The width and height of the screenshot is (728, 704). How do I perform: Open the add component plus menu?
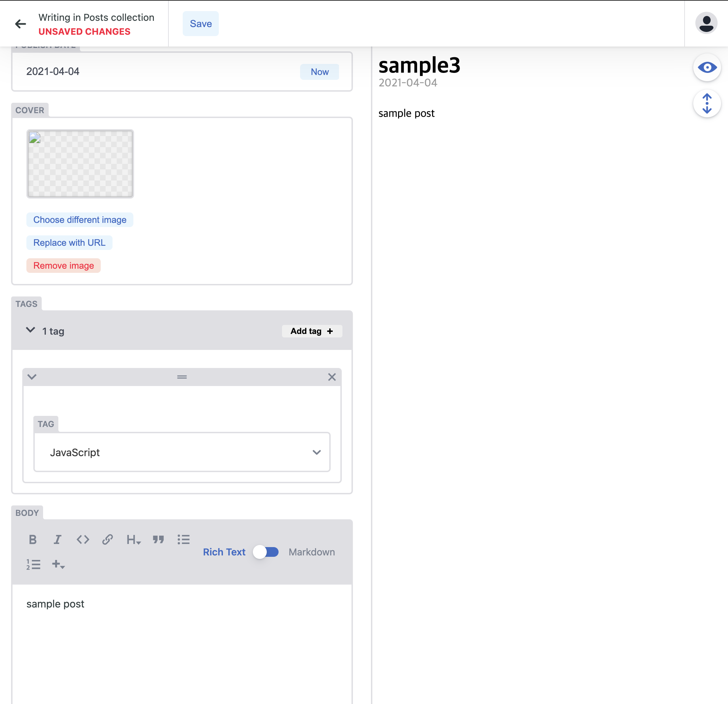(x=58, y=564)
